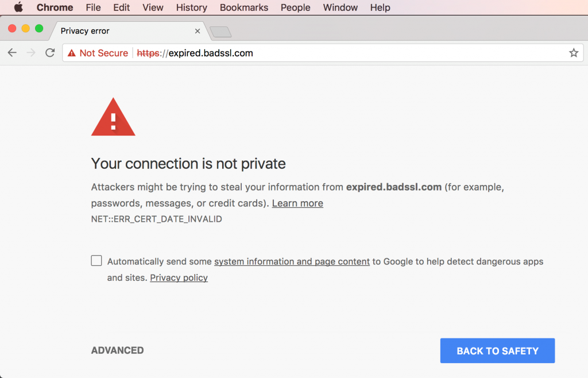The height and width of the screenshot is (378, 588).
Task: Click the browser back arrow
Action: pyautogui.click(x=12, y=53)
